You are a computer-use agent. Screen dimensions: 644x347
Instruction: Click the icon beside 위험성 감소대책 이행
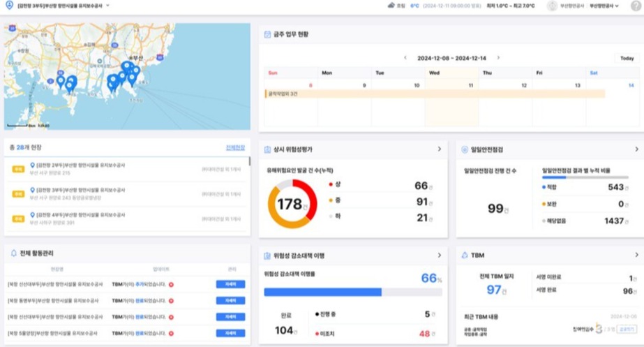[x=267, y=256]
